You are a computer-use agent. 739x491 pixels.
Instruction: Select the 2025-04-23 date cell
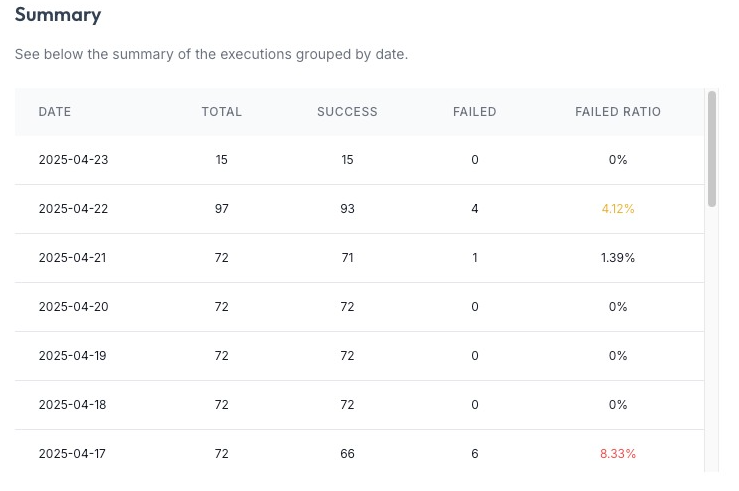click(73, 160)
